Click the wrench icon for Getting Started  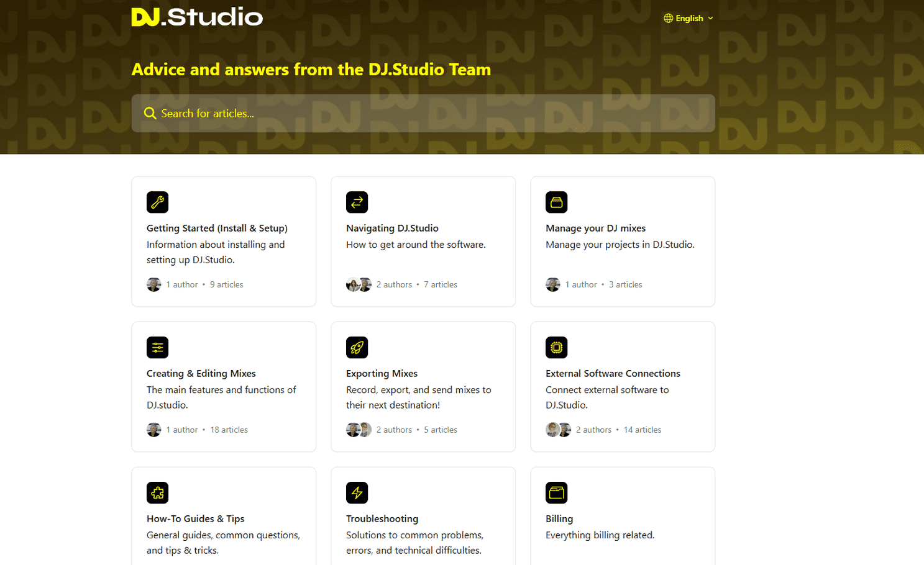click(x=157, y=202)
